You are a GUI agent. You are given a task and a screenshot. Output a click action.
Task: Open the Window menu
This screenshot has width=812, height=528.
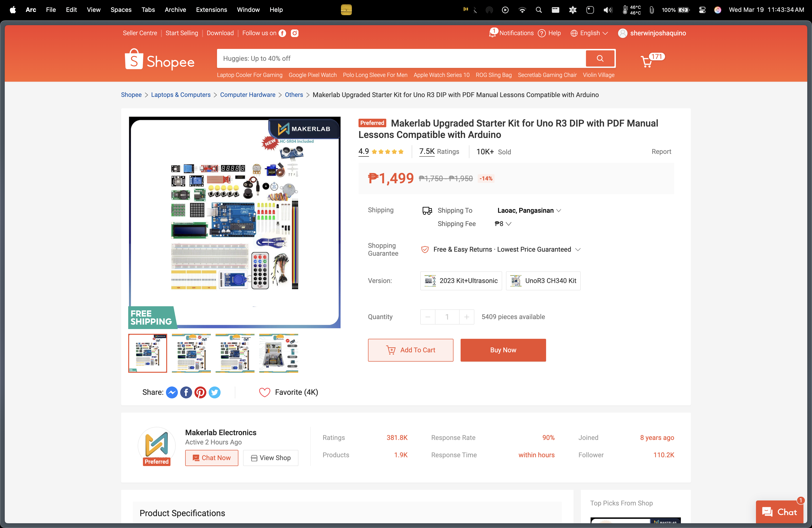pyautogui.click(x=248, y=9)
